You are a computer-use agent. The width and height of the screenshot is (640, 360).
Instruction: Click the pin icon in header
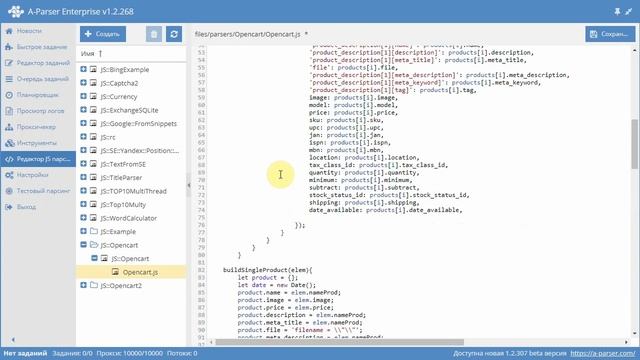(617, 11)
